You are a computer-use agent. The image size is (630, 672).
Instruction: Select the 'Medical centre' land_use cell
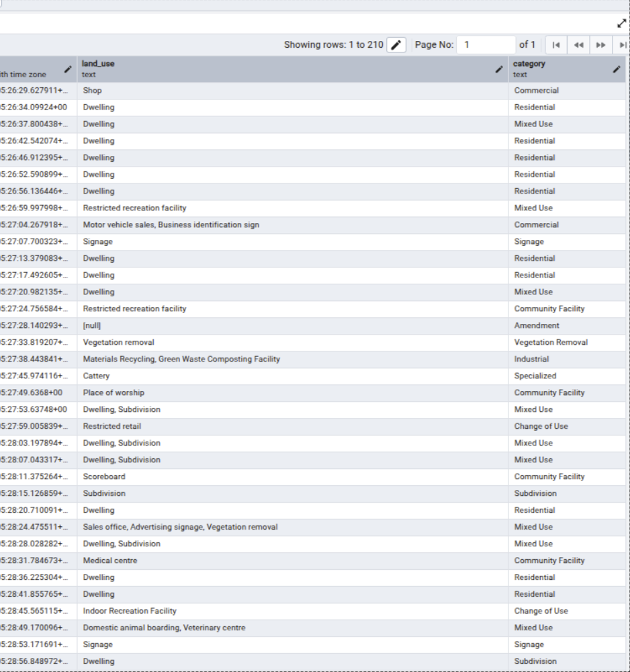pyautogui.click(x=110, y=561)
